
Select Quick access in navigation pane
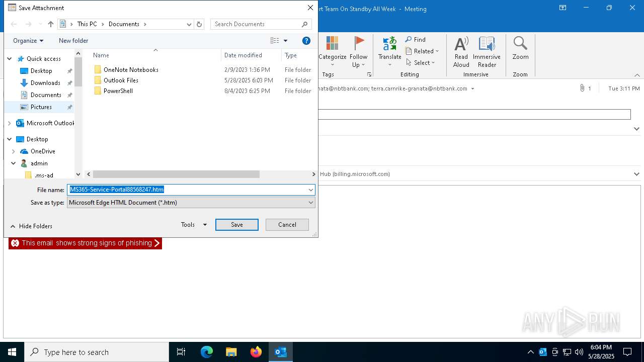[44, 59]
